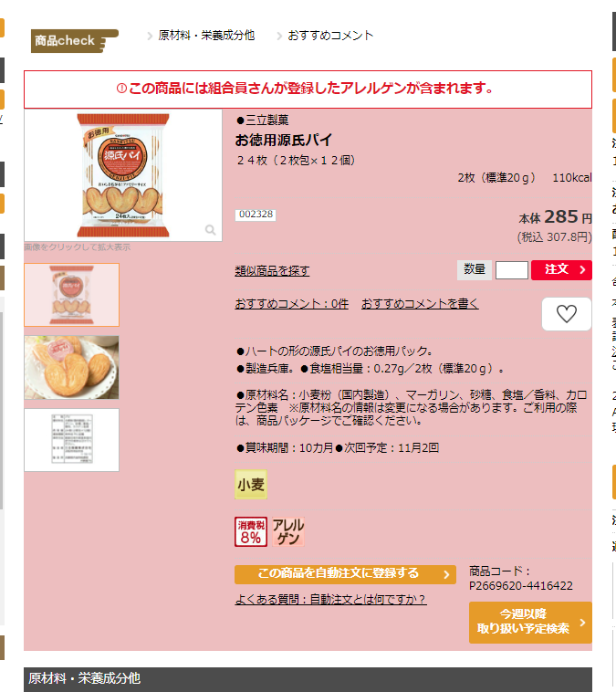Image resolution: width=616 pixels, height=692 pixels.
Task: Open the おすすめコメント：0件 link
Action: [x=292, y=304]
